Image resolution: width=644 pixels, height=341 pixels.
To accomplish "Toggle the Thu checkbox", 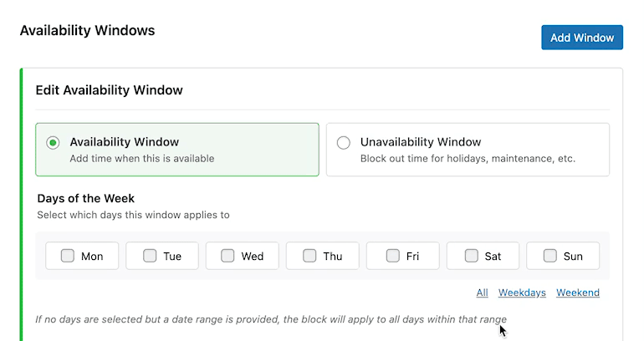I will coord(309,256).
